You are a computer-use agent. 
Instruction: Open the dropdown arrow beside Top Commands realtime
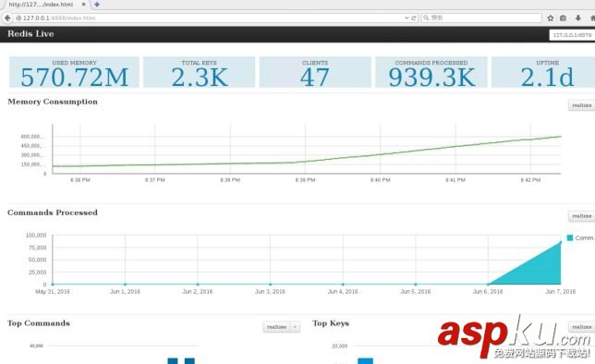coord(295,327)
